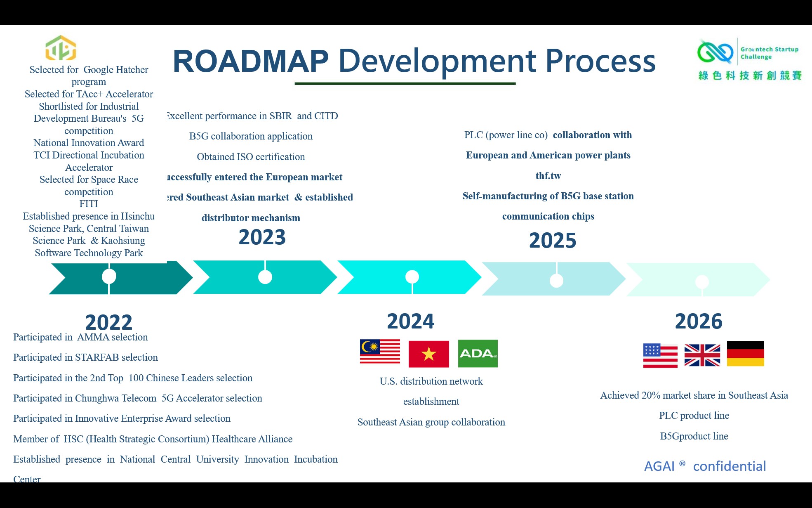Click the ROADMAP Development Process title
The image size is (812, 508).
click(x=414, y=61)
